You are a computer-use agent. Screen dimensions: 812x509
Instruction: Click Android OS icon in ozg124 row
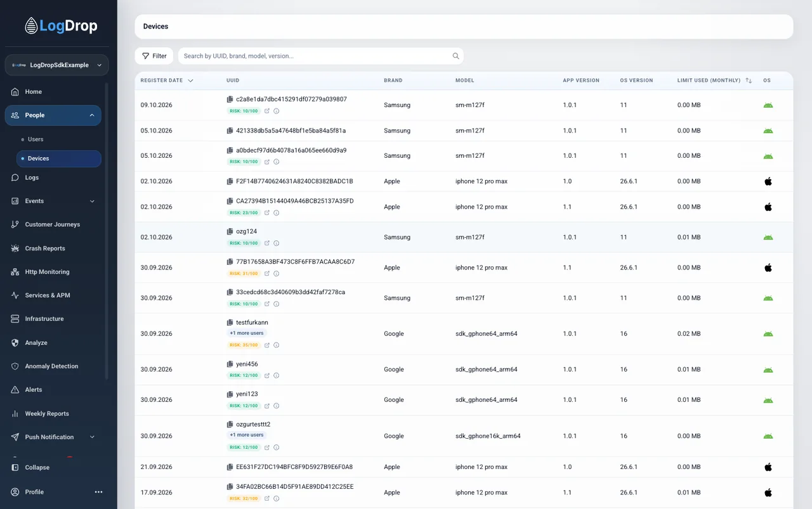click(x=768, y=237)
